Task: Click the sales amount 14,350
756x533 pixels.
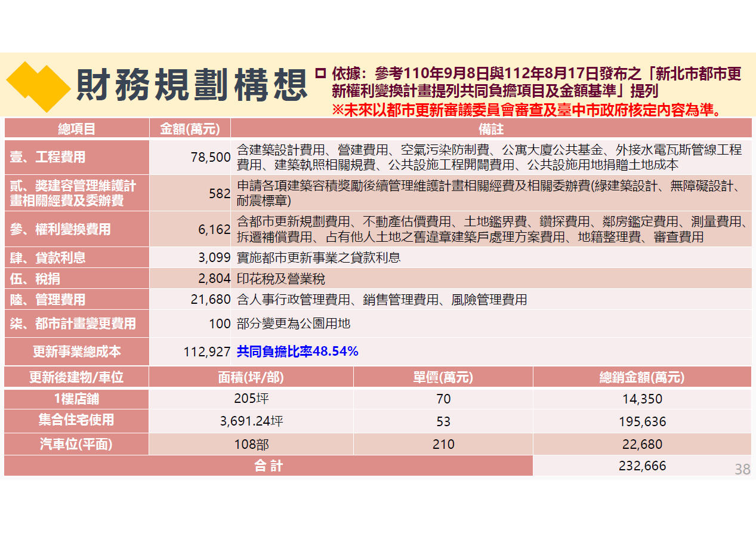Action: [642, 399]
